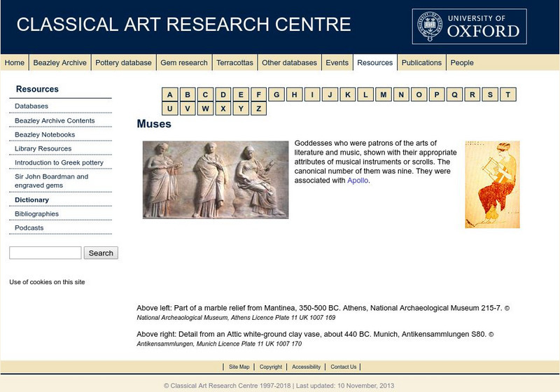Jump to dictionary letter O
Screen dimensions: 560x392
[x=419, y=94]
